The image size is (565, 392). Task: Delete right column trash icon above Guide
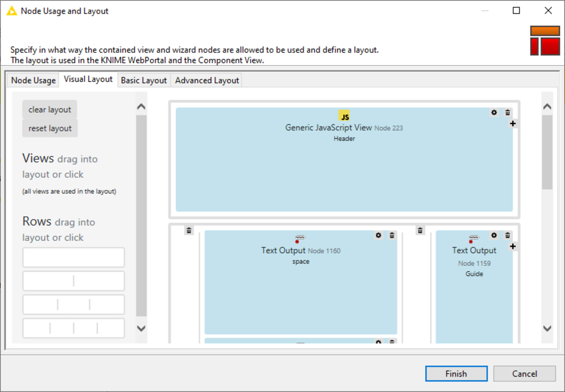pyautogui.click(x=420, y=230)
